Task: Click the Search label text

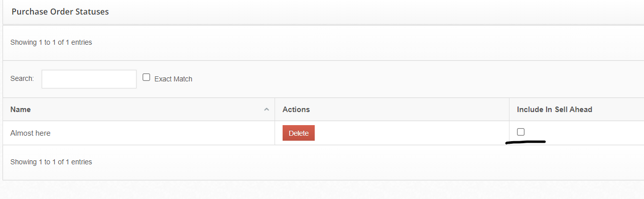Action: pos(22,79)
